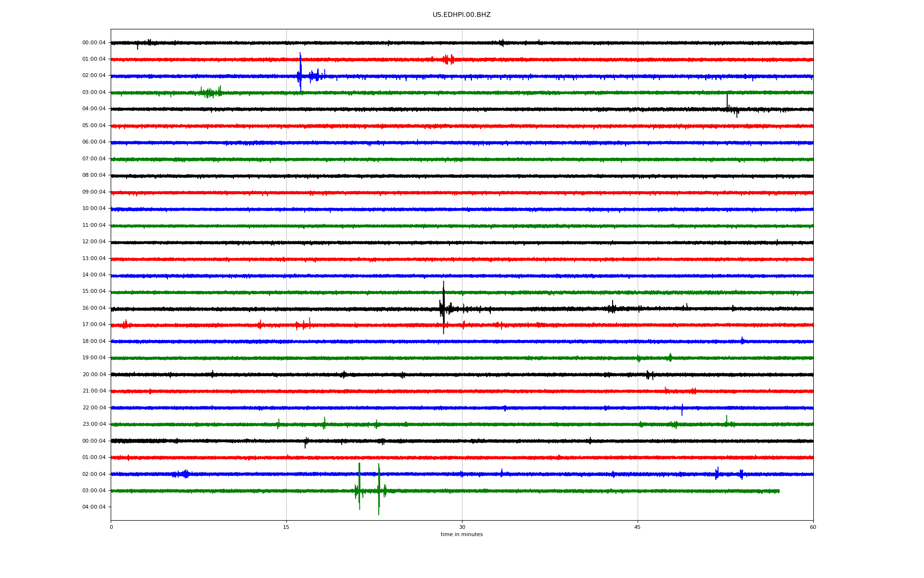Click the x-axis tick label 60
The height and width of the screenshot is (578, 924).
tap(812, 527)
